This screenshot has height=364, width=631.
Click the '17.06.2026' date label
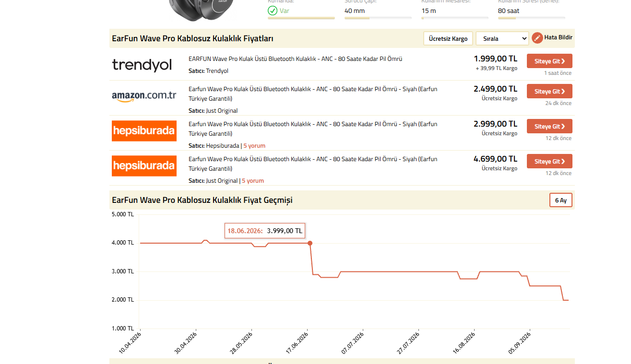click(x=297, y=342)
